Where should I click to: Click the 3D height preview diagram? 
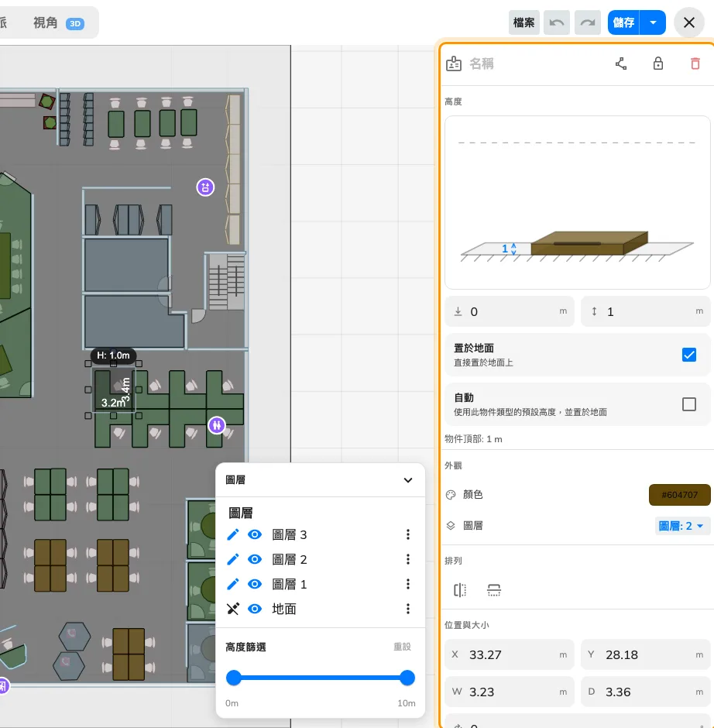click(x=577, y=202)
